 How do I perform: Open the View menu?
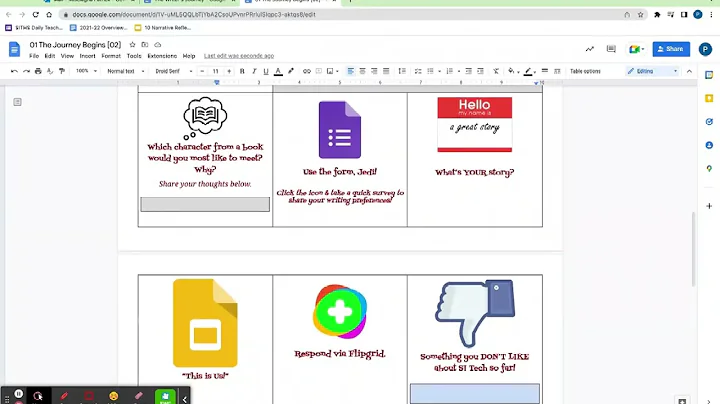(67, 56)
